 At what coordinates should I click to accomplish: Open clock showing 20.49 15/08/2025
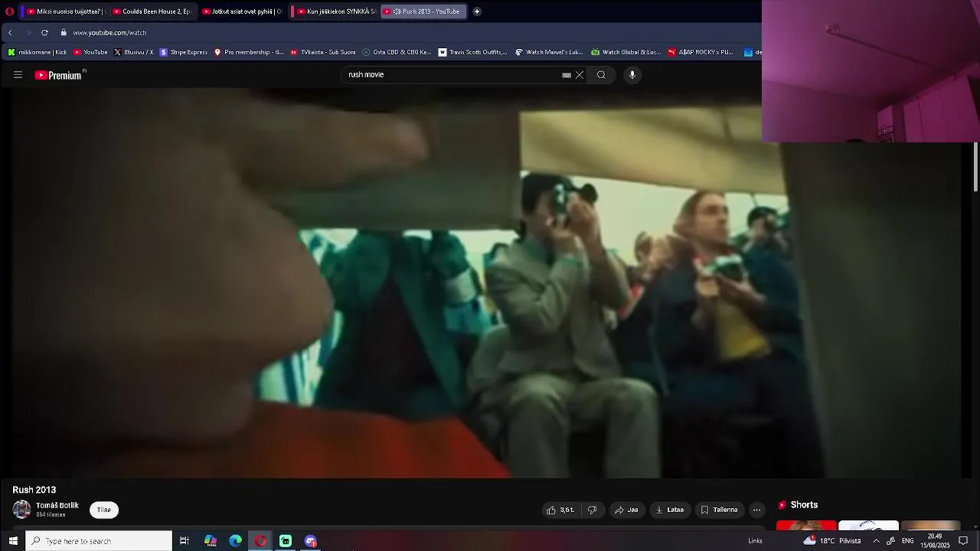pos(935,541)
